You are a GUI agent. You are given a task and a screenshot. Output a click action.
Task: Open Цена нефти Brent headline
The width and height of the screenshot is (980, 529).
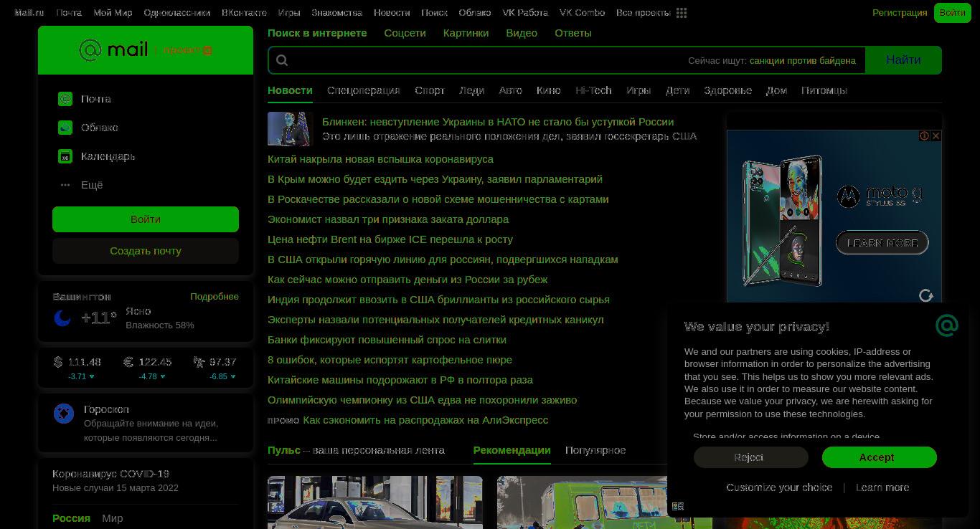[x=390, y=239]
